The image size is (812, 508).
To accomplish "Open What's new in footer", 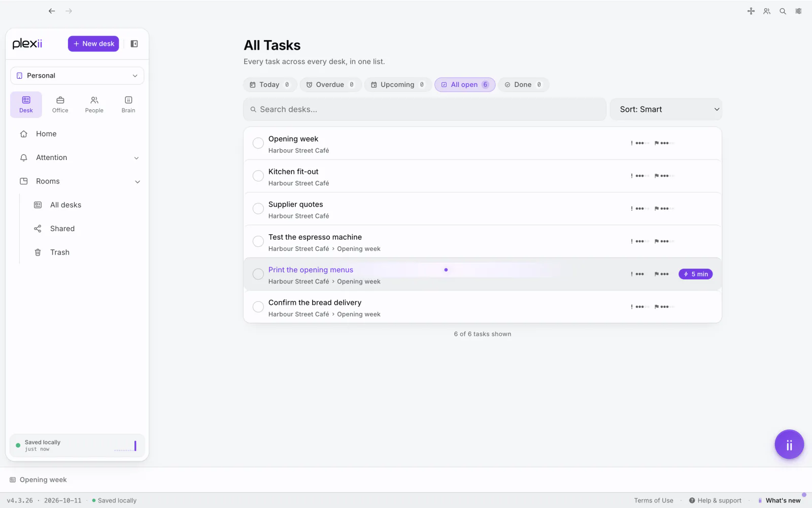I will [779, 500].
